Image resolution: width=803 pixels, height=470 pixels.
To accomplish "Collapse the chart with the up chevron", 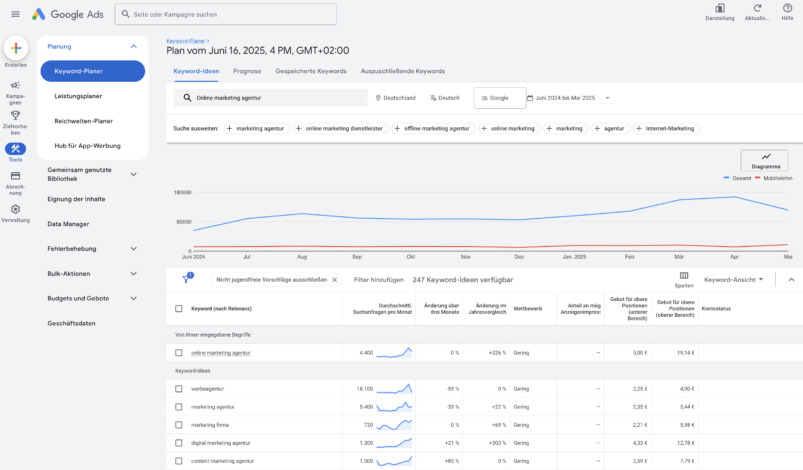I will (x=791, y=280).
